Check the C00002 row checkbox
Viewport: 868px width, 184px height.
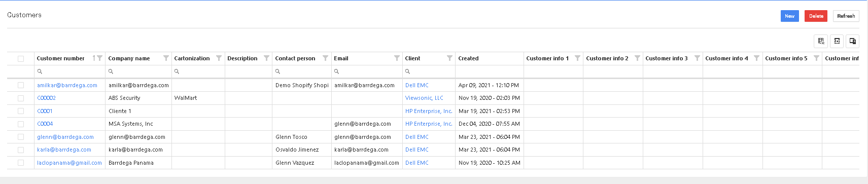(x=21, y=98)
